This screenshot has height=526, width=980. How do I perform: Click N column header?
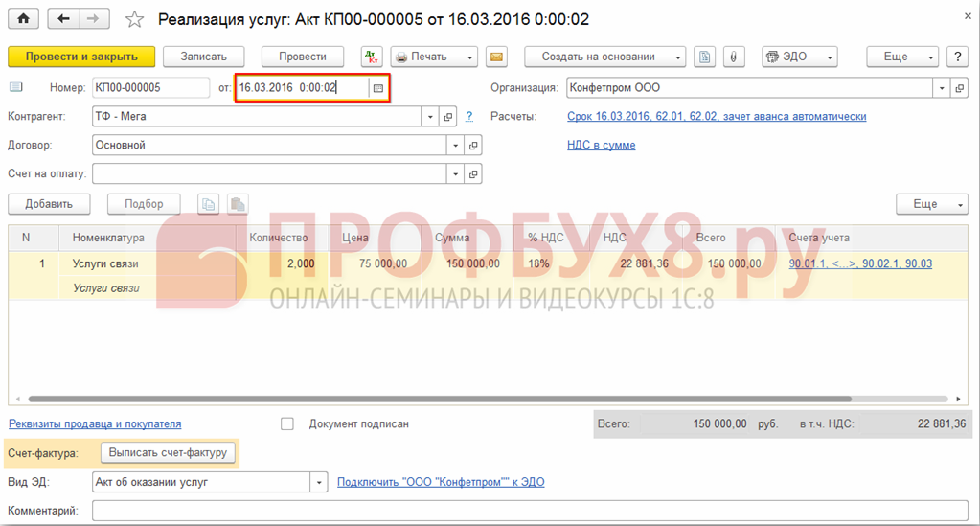coord(34,238)
